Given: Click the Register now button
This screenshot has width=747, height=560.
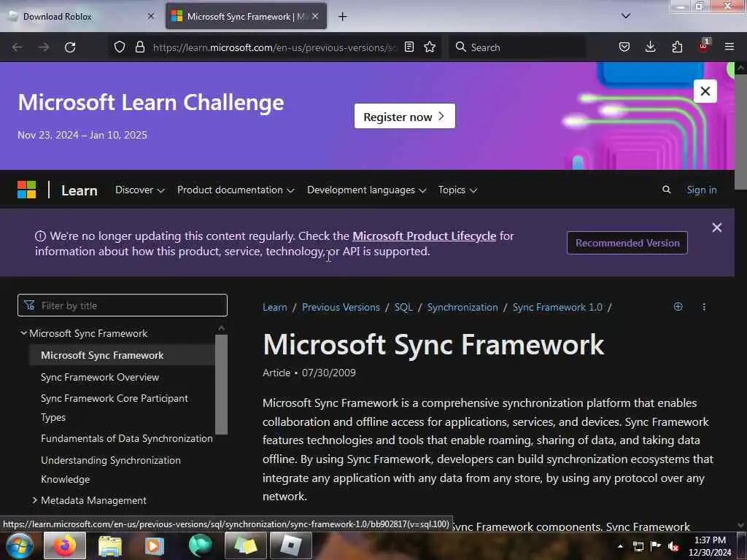Looking at the screenshot, I should tap(404, 116).
